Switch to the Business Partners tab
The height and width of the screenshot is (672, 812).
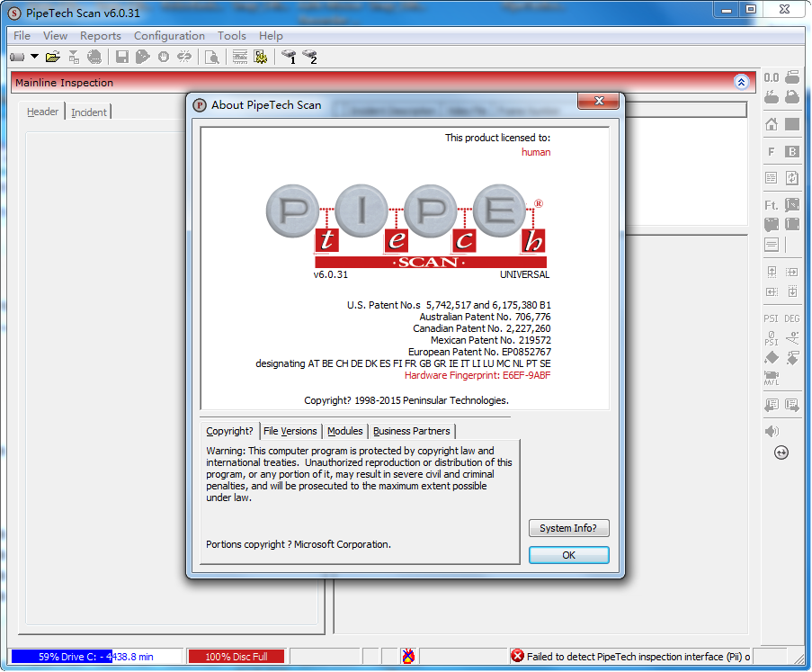(x=412, y=431)
